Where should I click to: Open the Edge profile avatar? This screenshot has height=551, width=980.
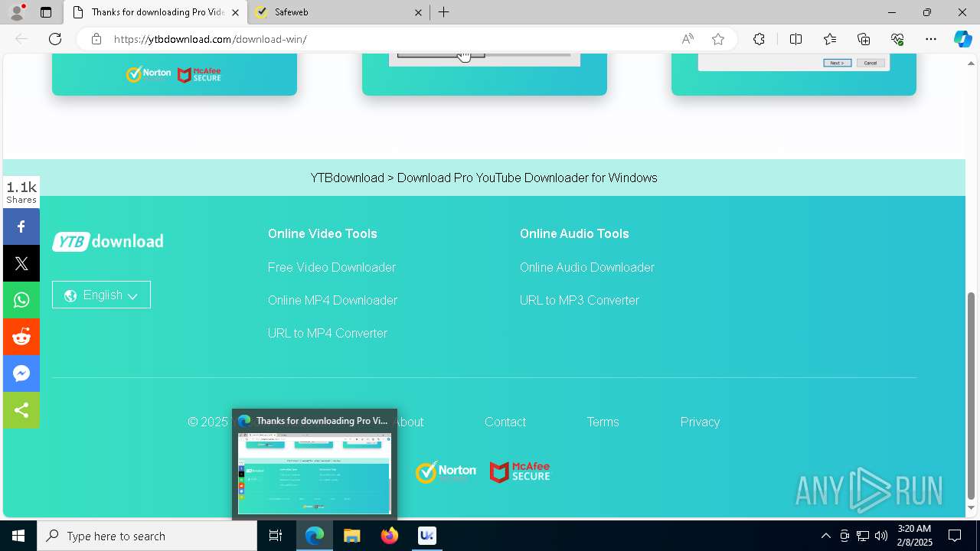point(17,12)
